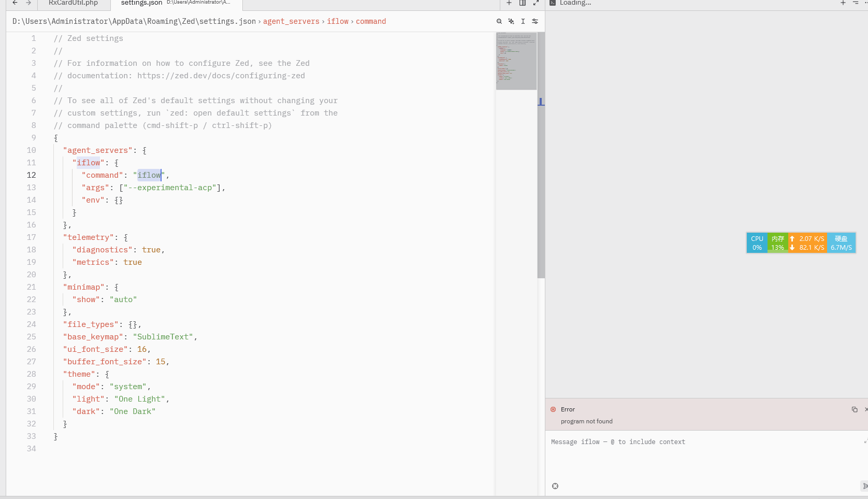Click the editor vertical scrollbar thumb
Image resolution: width=868 pixels, height=499 pixels.
[x=541, y=155]
